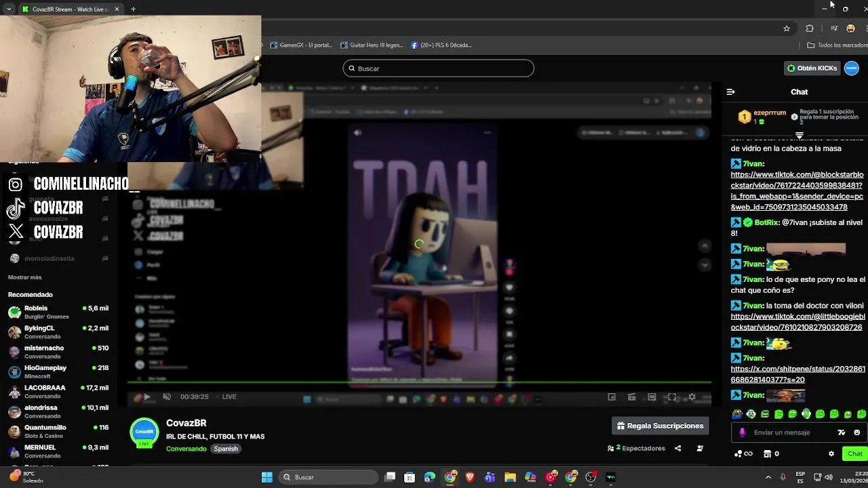Open the tab search dropdown in Chrome
868x488 pixels.
coord(9,9)
